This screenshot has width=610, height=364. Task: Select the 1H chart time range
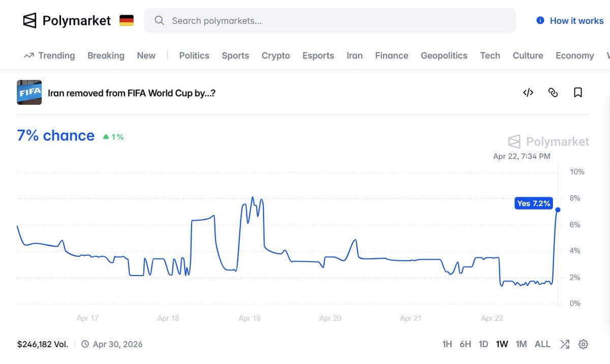(447, 344)
